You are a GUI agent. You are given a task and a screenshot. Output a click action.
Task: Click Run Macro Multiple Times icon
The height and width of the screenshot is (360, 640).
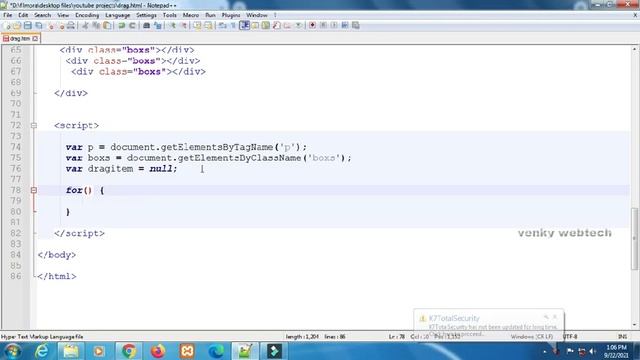pyautogui.click(x=345, y=26)
